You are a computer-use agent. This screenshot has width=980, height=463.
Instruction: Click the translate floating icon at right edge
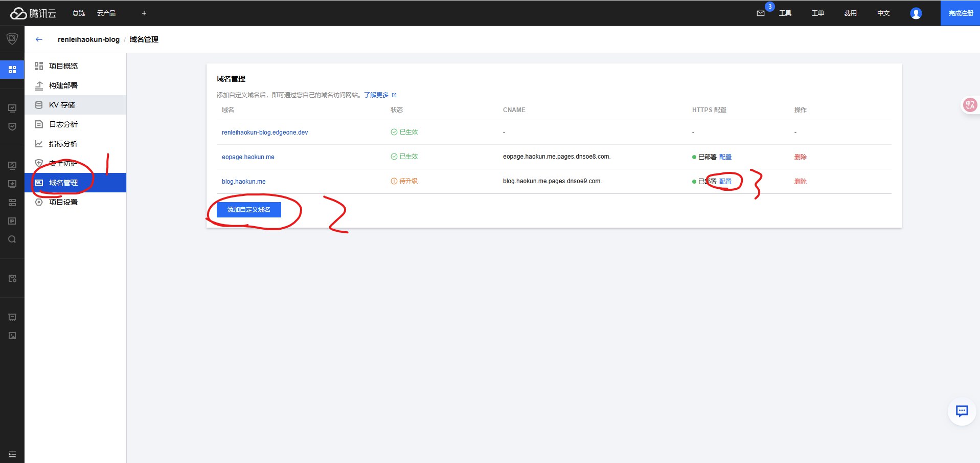click(970, 105)
